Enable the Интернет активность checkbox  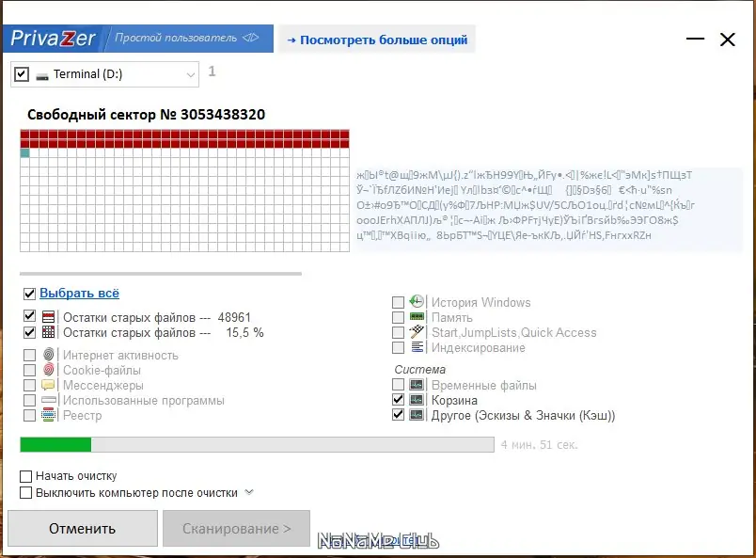coord(29,356)
